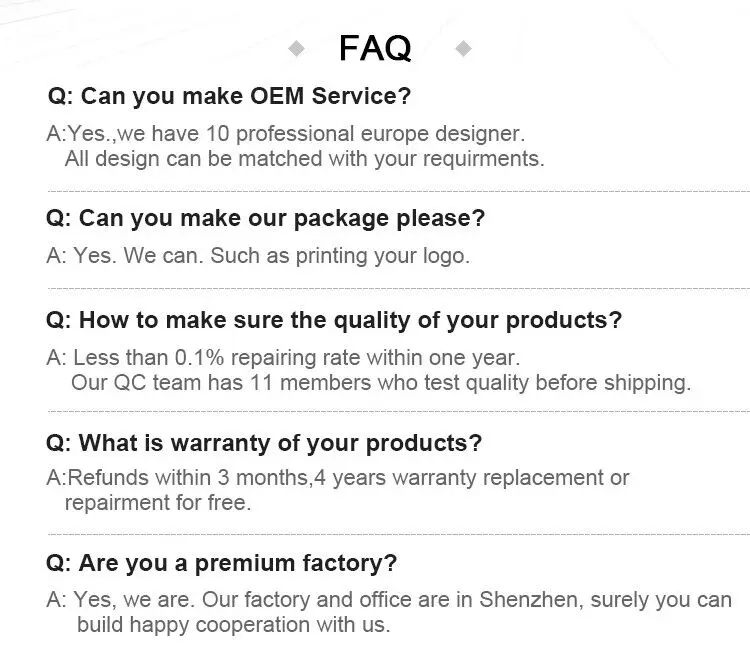The width and height of the screenshot is (750, 648).
Task: Click the question about OEM Service
Action: [x=229, y=97]
